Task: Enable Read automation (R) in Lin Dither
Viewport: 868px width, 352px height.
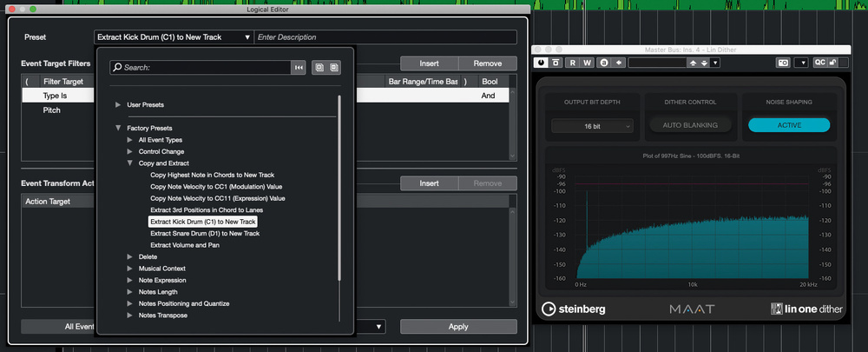Action: pyautogui.click(x=573, y=63)
